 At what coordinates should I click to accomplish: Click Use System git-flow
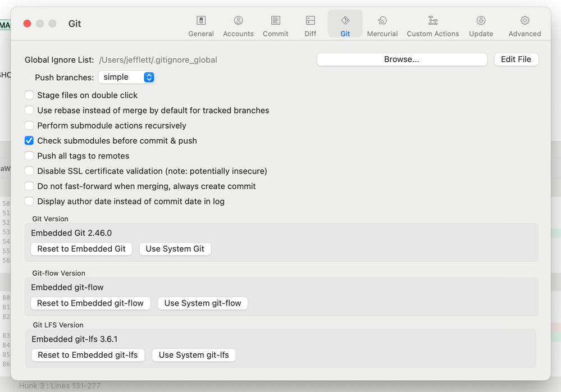(x=203, y=303)
